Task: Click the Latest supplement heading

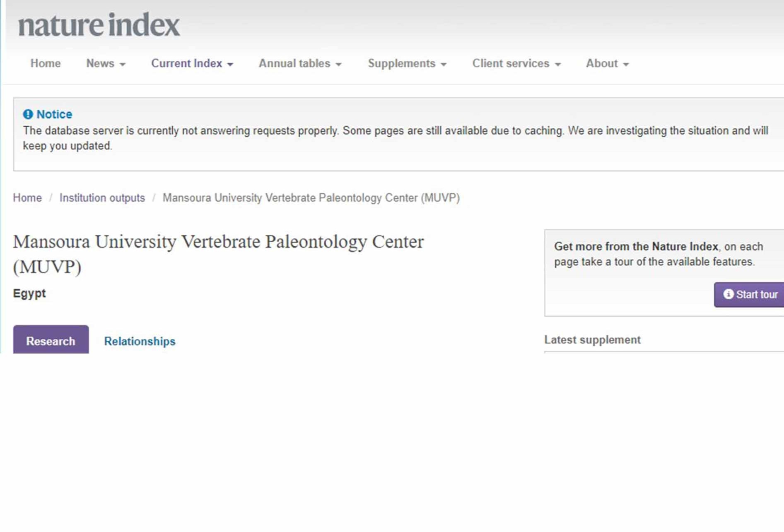Action: tap(592, 340)
